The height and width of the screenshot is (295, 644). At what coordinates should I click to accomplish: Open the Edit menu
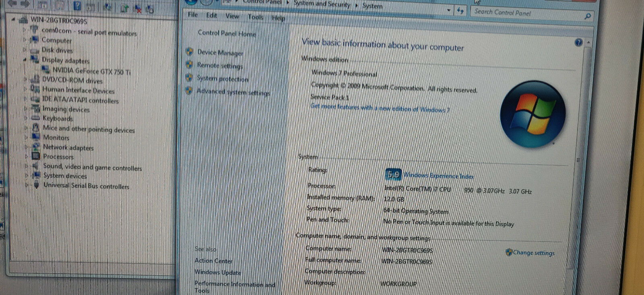(x=211, y=15)
